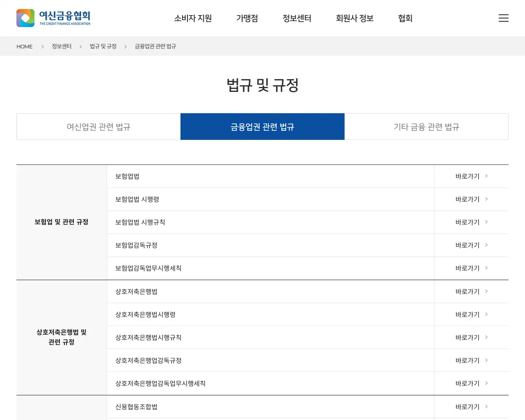Open 바로가기 for 신용협동조합법
The height and width of the screenshot is (420, 525).
tap(471, 407)
